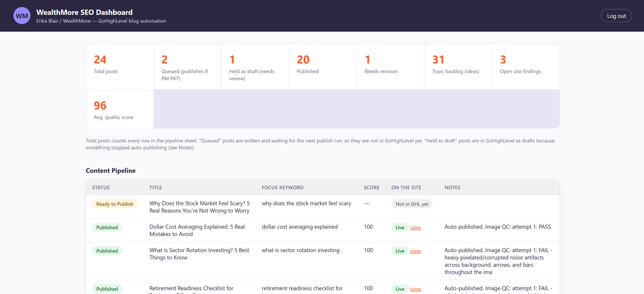Click the WealthMore SEO Dashboard title
The height and width of the screenshot is (294, 644).
click(85, 12)
